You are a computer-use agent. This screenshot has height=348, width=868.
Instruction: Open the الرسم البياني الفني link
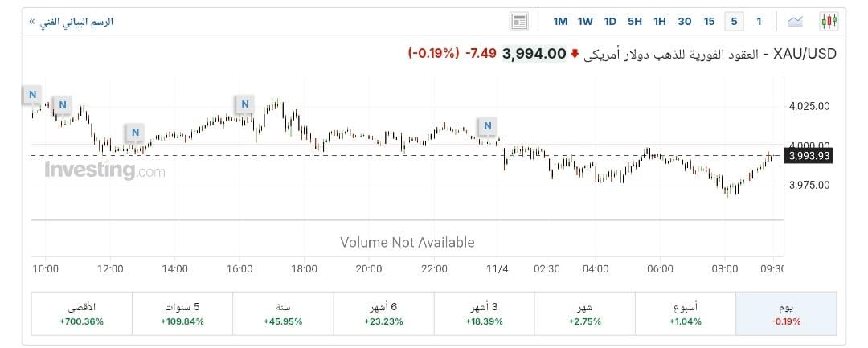71,22
